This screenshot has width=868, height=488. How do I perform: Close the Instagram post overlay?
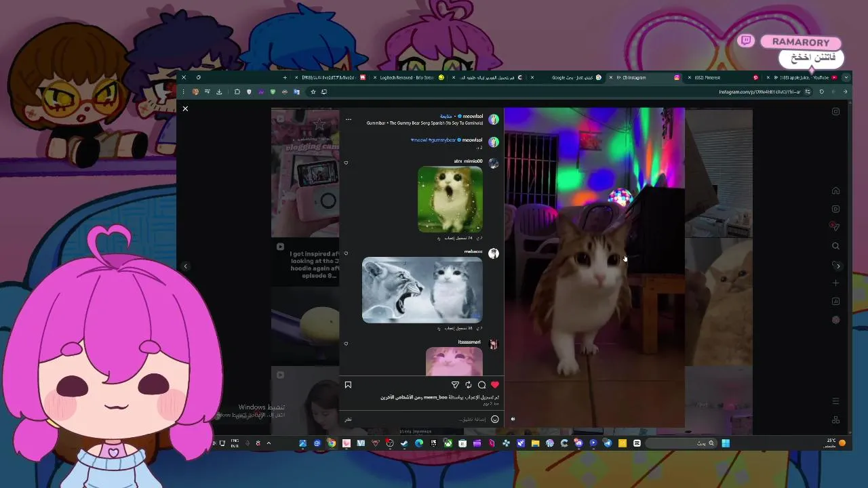click(x=185, y=108)
